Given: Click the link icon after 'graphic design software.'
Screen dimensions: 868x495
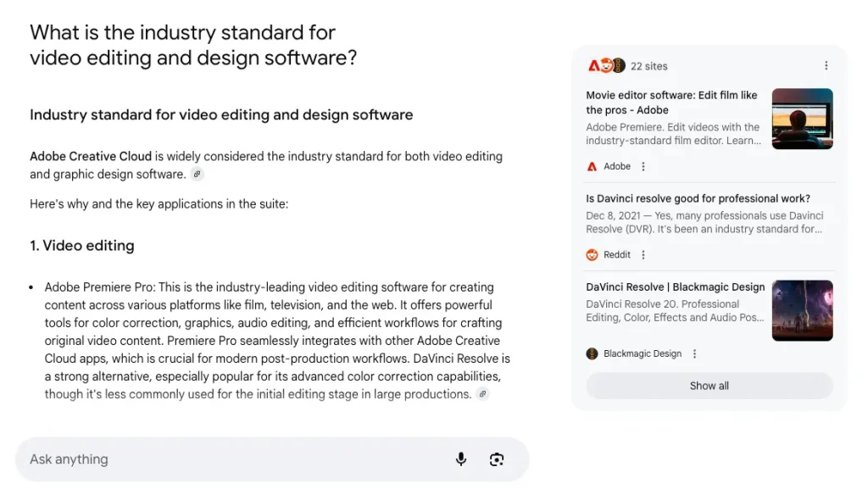Looking at the screenshot, I should [197, 175].
